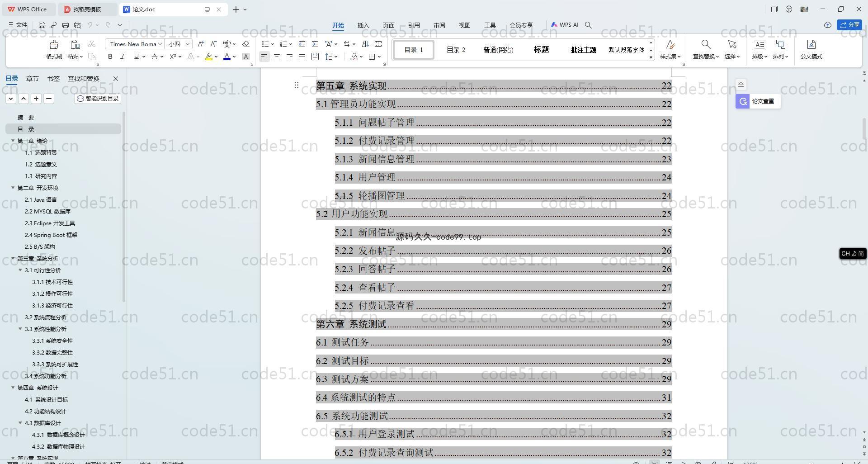Open WPS AI from the ribbon
868x464 pixels.
pyautogui.click(x=565, y=25)
